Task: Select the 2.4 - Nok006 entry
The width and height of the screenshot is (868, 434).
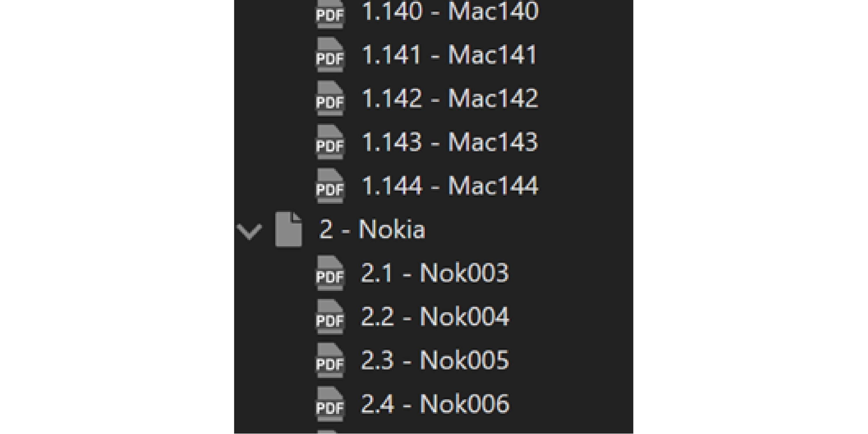Action: (x=435, y=404)
